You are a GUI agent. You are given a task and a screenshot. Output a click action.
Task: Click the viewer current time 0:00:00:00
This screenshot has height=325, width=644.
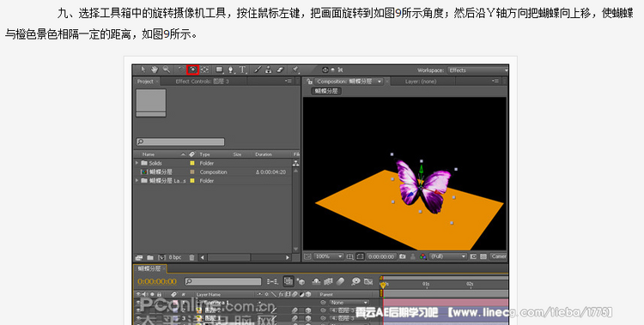tap(381, 256)
